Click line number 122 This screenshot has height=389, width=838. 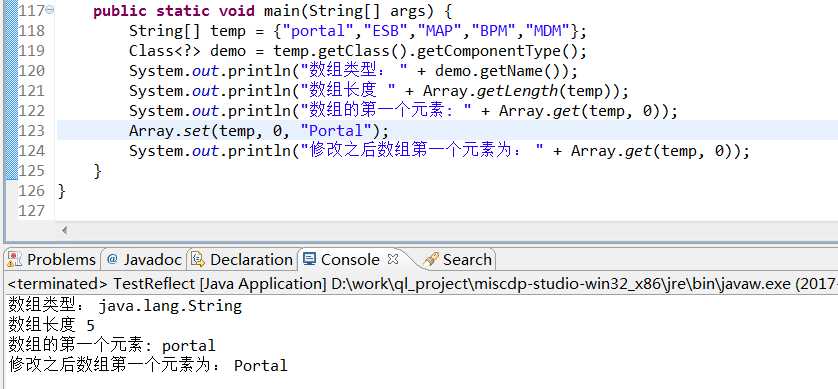pos(32,111)
